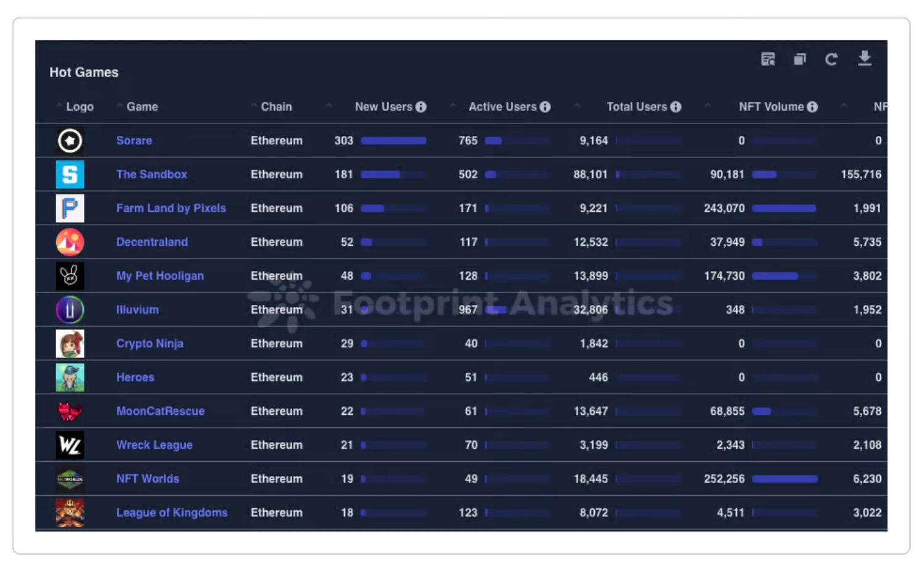Click the info icon beside NFT Volume
Viewport: 924px width, 568px height.
point(812,107)
